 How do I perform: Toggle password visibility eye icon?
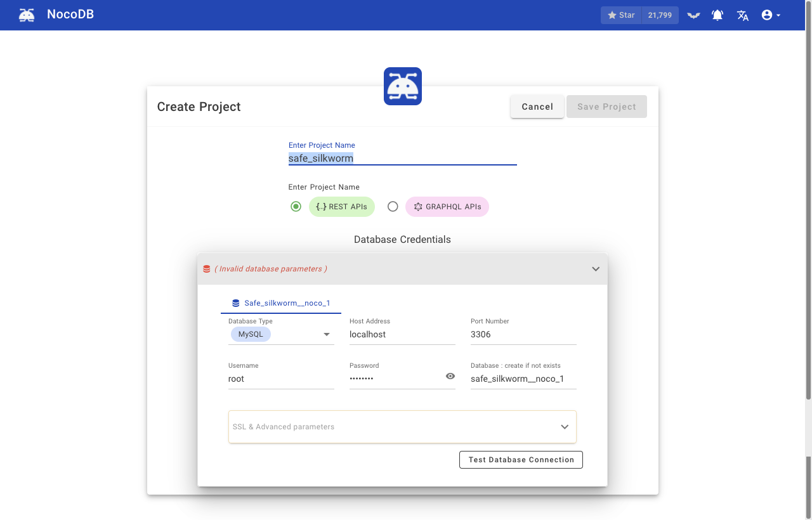click(x=450, y=376)
